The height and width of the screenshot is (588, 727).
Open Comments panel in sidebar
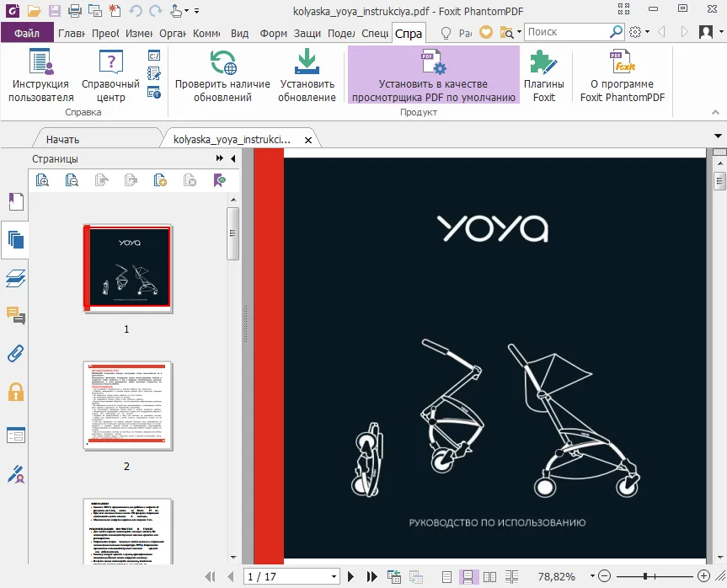click(x=16, y=315)
